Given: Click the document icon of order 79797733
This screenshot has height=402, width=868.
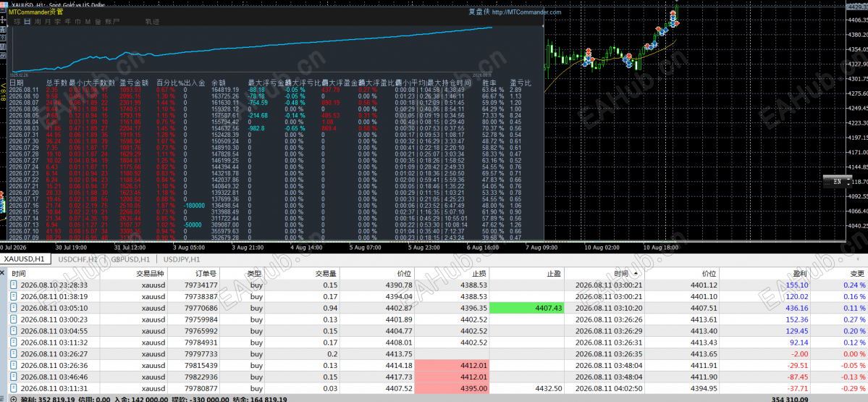Looking at the screenshot, I should [14, 353].
